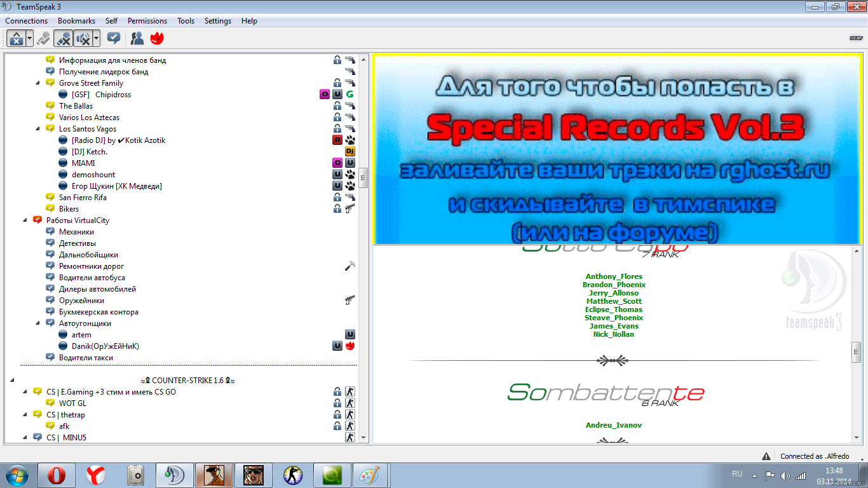
Task: Select the Букмекерская контора channel
Action: coord(98,312)
